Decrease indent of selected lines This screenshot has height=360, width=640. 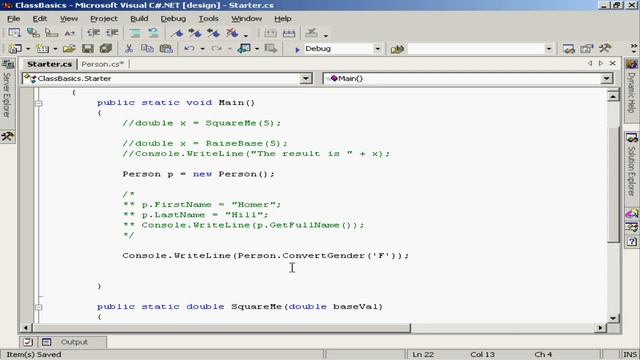(x=93, y=33)
